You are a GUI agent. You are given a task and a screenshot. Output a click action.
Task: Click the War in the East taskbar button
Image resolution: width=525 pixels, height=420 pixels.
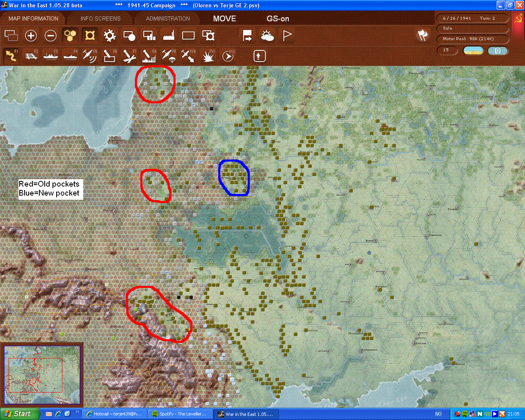tap(246, 414)
